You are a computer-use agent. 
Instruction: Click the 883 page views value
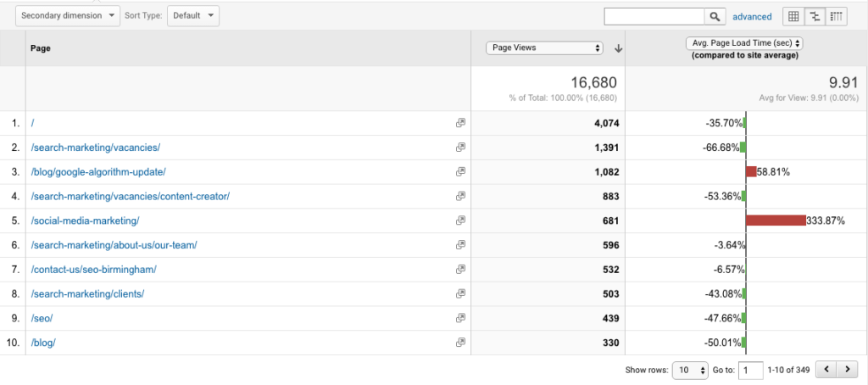(610, 196)
